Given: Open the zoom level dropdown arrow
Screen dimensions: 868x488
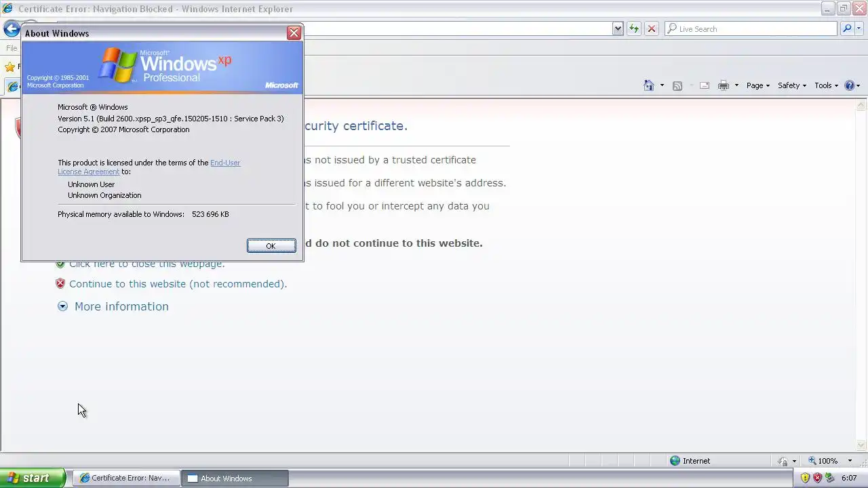Looking at the screenshot, I should pyautogui.click(x=850, y=461).
